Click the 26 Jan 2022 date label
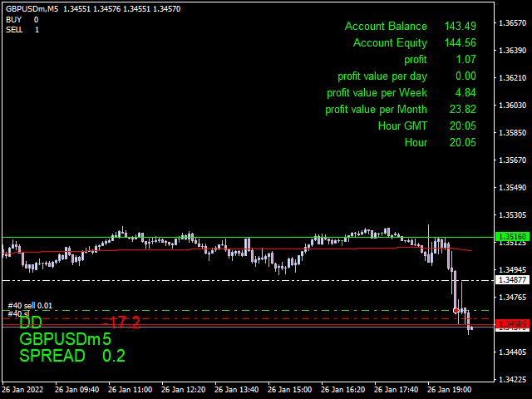The image size is (532, 399). (x=22, y=390)
